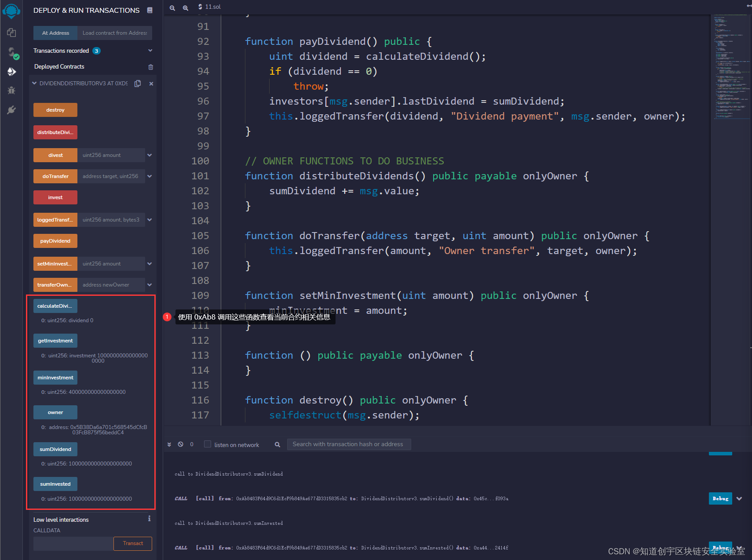Click line number 101 in gutter
The image size is (752, 560).
pyautogui.click(x=200, y=176)
